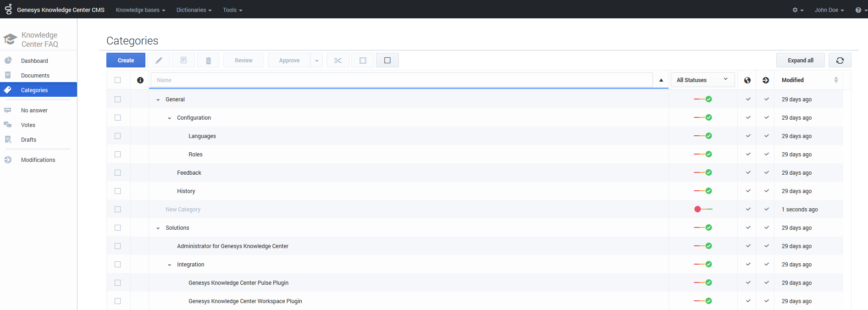Click the pencil edit icon in toolbar
Viewport: 868px width, 310px height.
tap(159, 61)
